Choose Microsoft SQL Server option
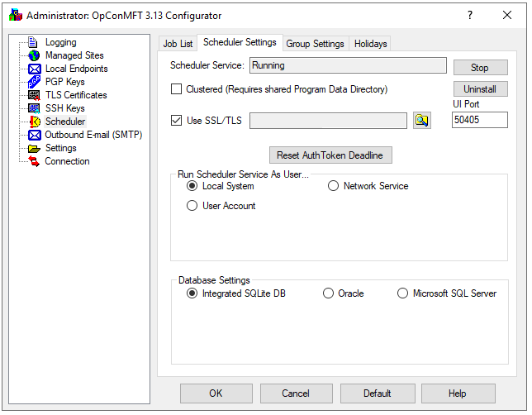The image size is (532, 415). (x=403, y=293)
